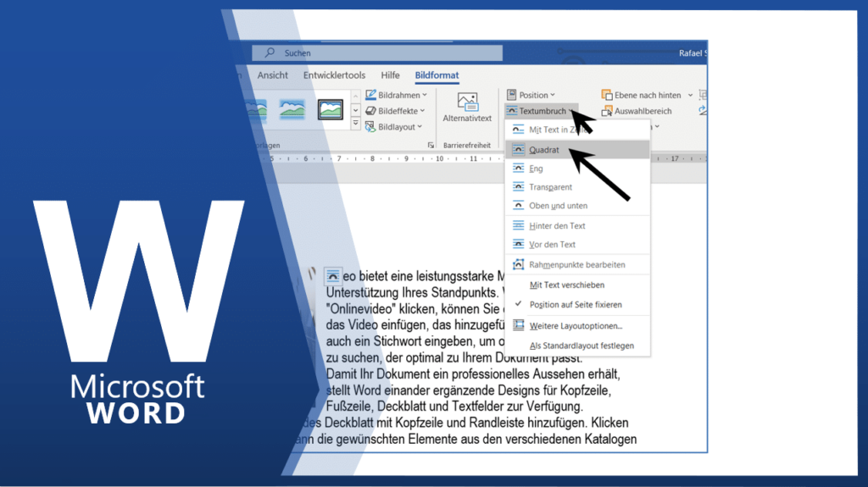Show the next row of picture styles
Viewport: 868px width, 487px height.
coord(355,110)
